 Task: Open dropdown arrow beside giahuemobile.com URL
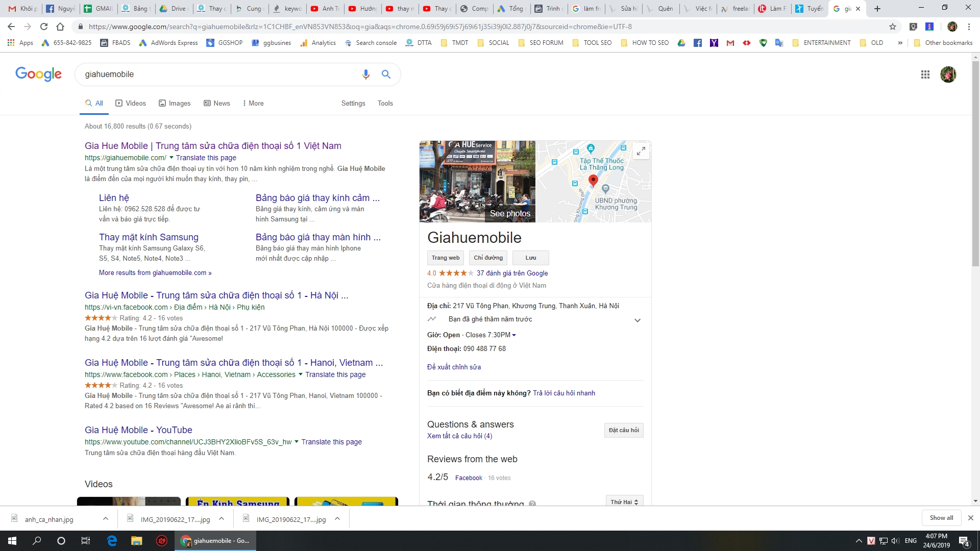pyautogui.click(x=171, y=158)
